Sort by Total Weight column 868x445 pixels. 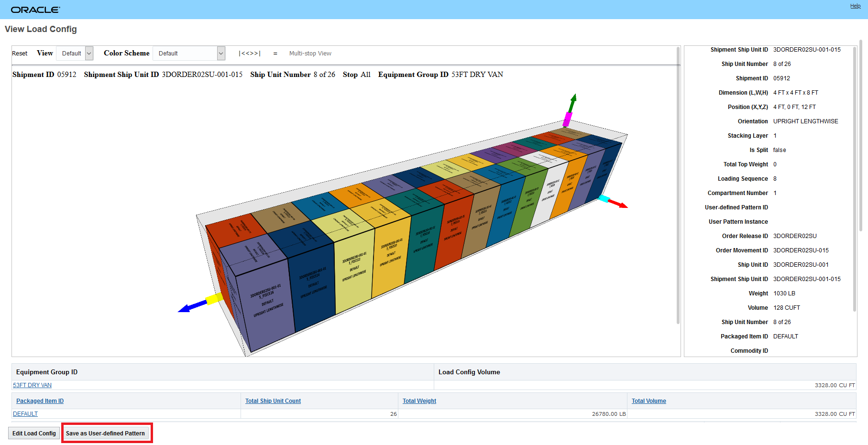(419, 401)
